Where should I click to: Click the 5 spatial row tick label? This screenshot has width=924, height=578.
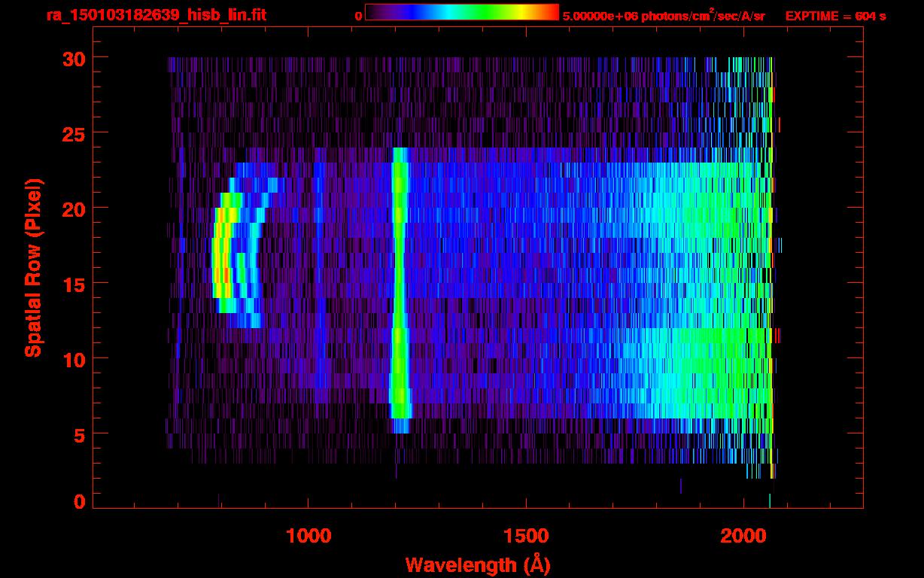tap(79, 434)
